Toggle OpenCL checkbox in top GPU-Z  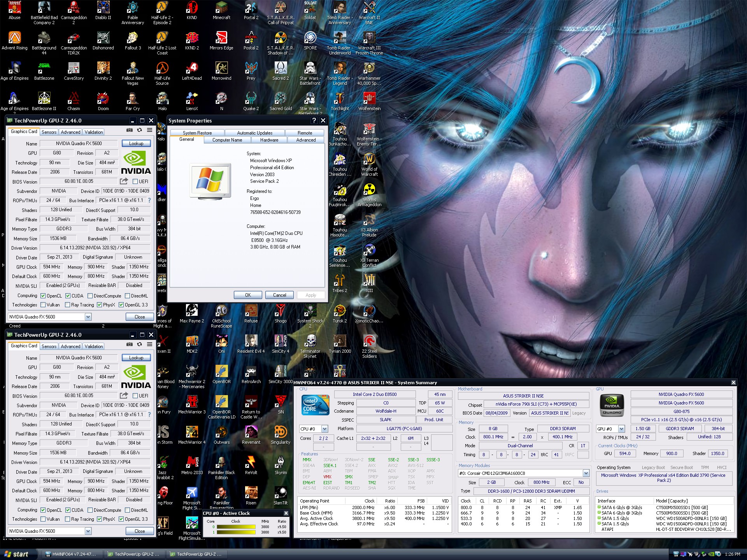pyautogui.click(x=43, y=296)
